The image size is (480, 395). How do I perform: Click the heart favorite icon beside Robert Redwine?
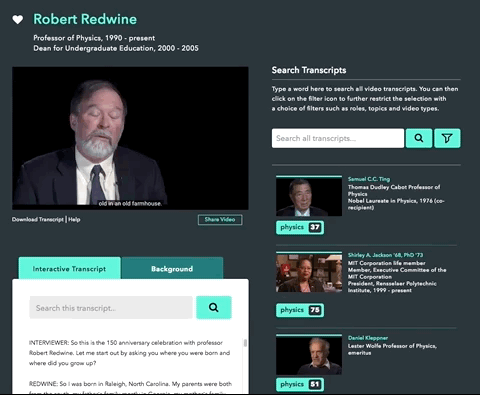18,20
